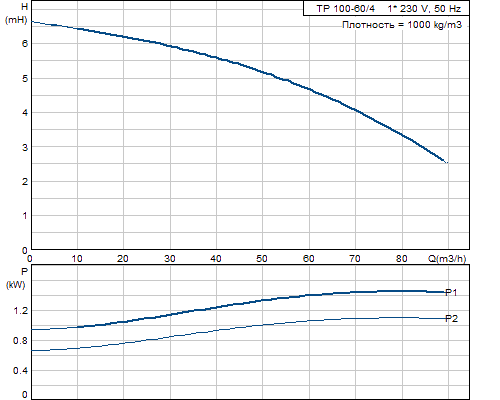This screenshot has width=500, height=400.
Task: Click the (mH) unit label
Action: [16, 20]
